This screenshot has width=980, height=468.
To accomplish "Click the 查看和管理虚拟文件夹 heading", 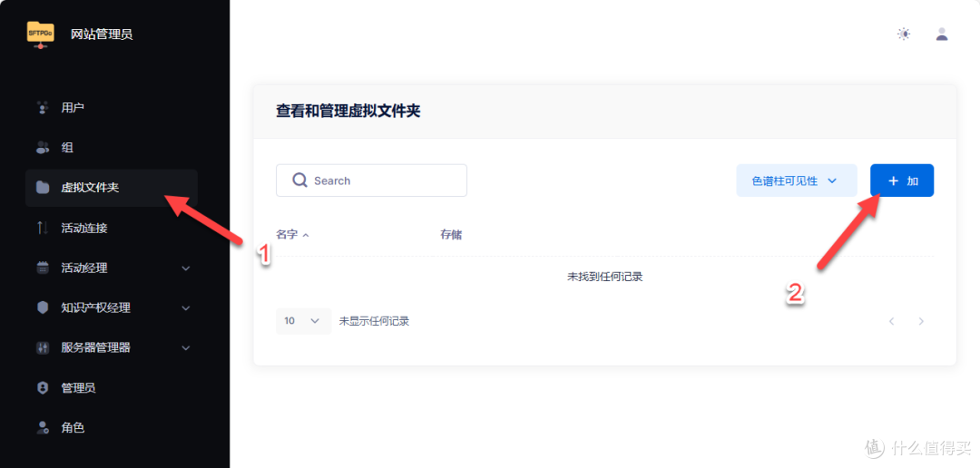I will [x=348, y=112].
